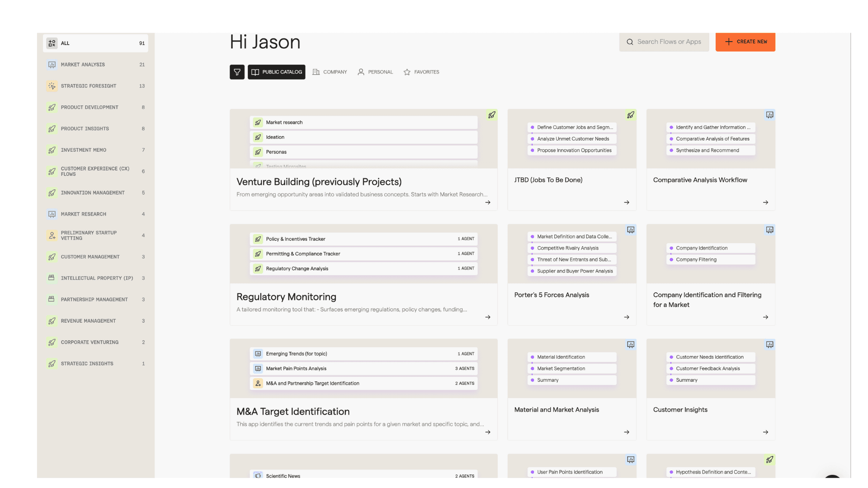This screenshot has height=488, width=868.
Task: Expand Customer Insights card with arrow
Action: point(765,432)
